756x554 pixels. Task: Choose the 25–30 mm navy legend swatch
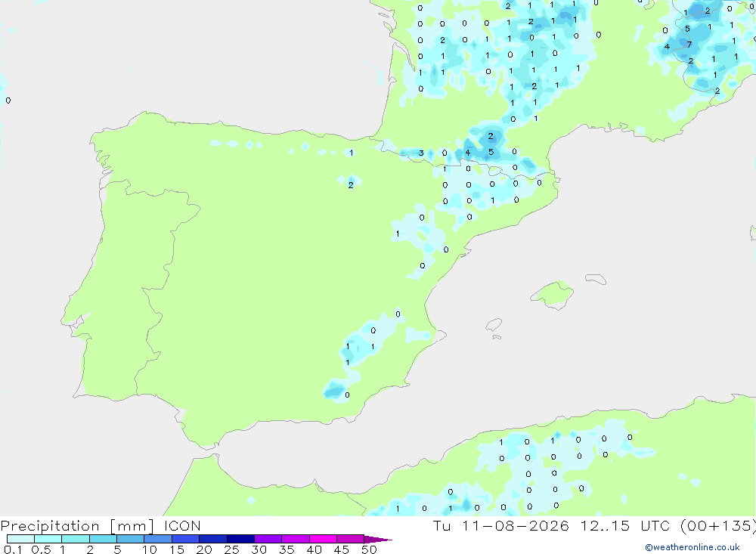pos(240,539)
